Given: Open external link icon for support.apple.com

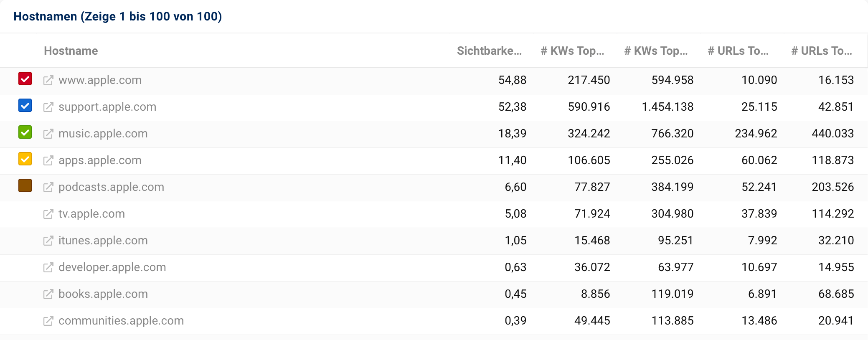Looking at the screenshot, I should [48, 107].
